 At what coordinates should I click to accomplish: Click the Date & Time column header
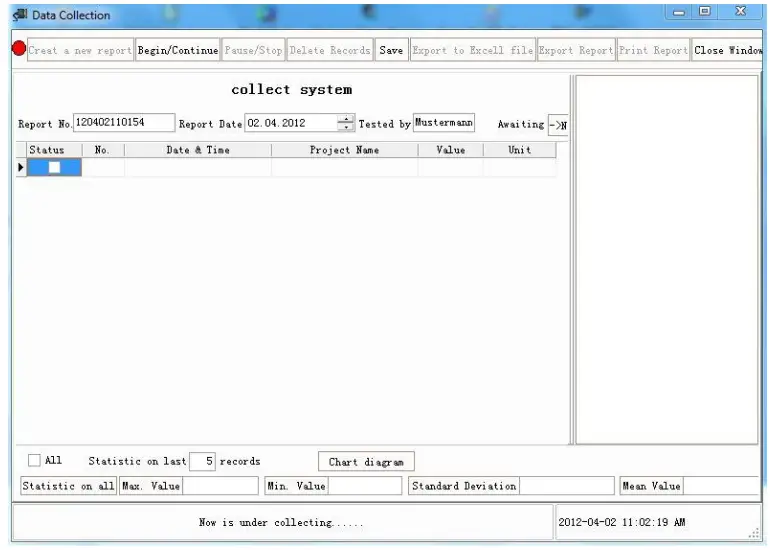(x=198, y=150)
